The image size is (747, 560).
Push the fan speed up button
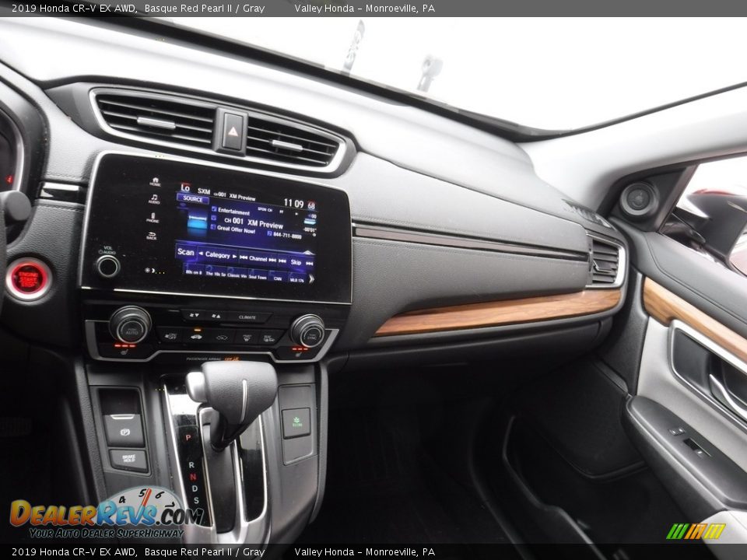point(216,317)
